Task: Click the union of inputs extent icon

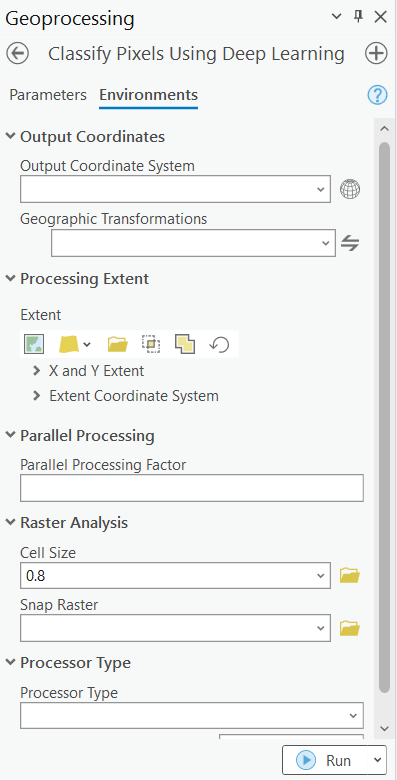Action: [185, 344]
